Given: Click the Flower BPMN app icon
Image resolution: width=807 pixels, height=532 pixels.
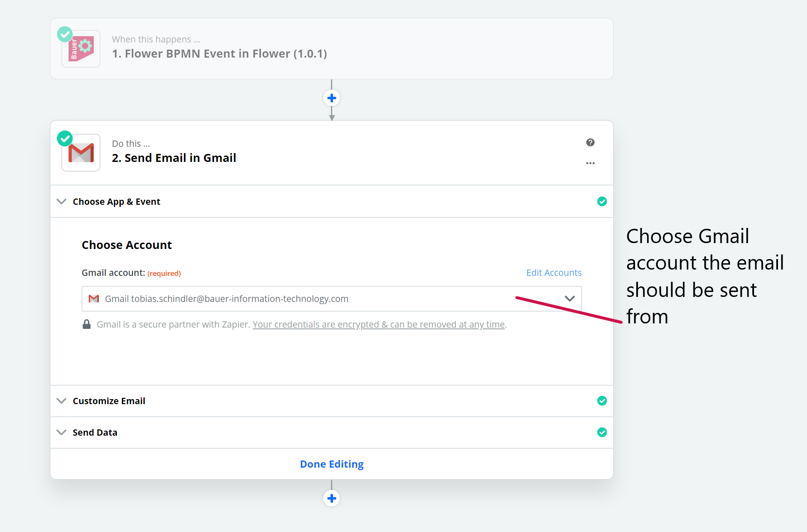Looking at the screenshot, I should 81,49.
